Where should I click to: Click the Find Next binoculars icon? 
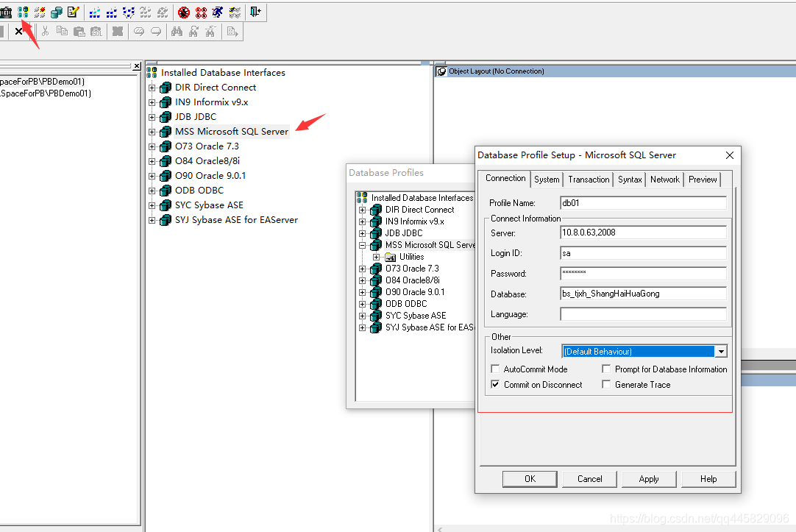click(193, 32)
